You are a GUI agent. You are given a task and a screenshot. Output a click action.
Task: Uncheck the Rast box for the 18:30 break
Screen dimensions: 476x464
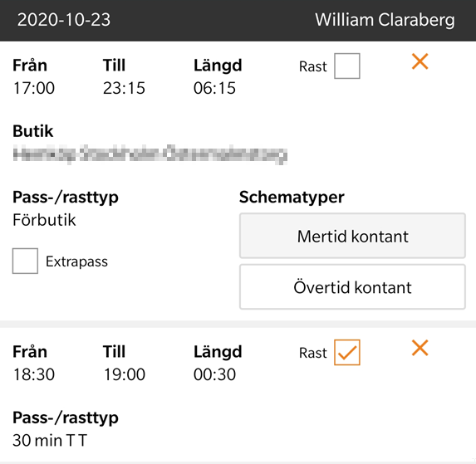tap(347, 352)
